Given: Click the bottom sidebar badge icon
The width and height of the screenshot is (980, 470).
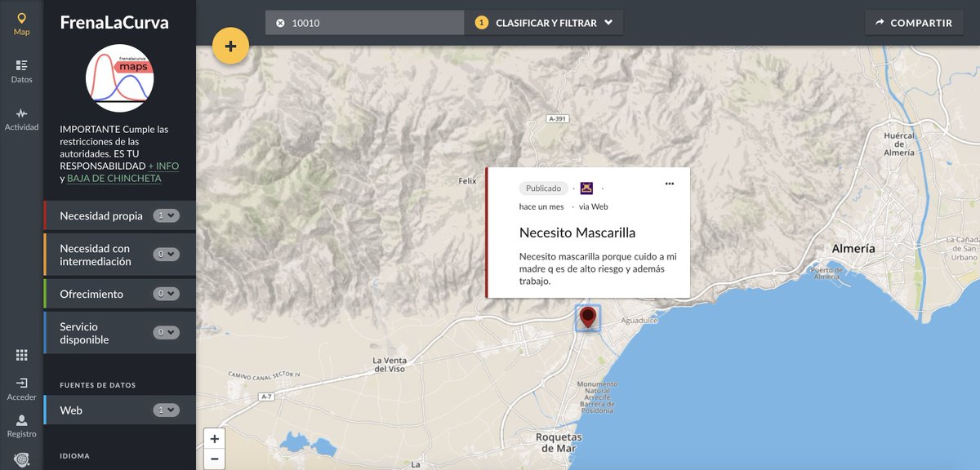Looking at the screenshot, I should (x=21, y=461).
